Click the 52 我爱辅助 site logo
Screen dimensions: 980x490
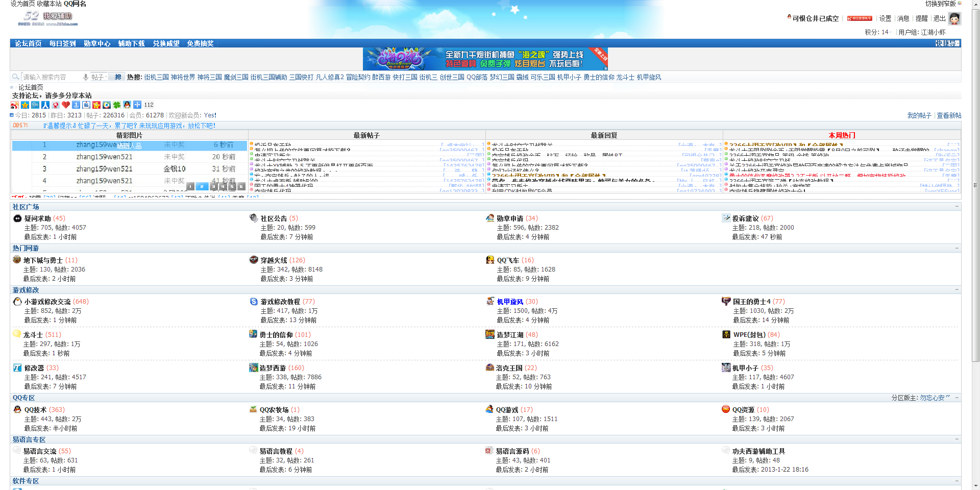(x=47, y=18)
